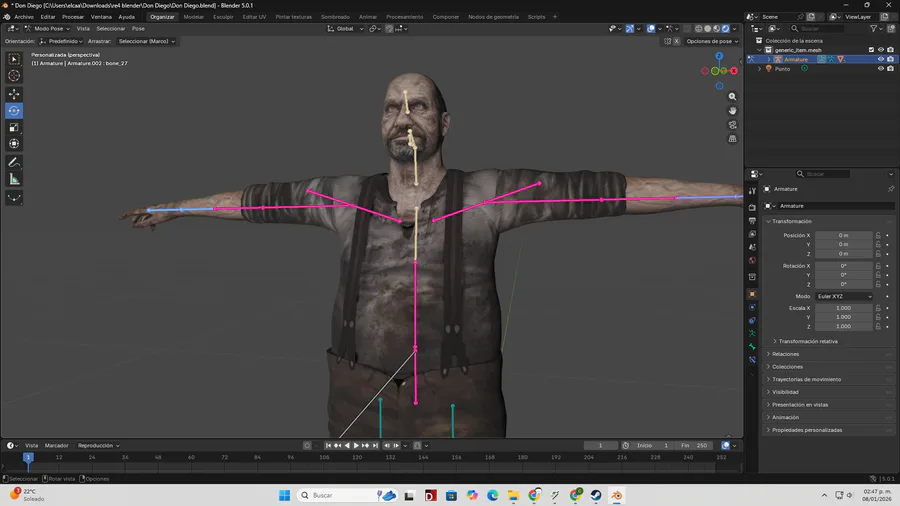The width and height of the screenshot is (900, 506).
Task: Switch to wireframe shading mode
Action: click(x=699, y=28)
